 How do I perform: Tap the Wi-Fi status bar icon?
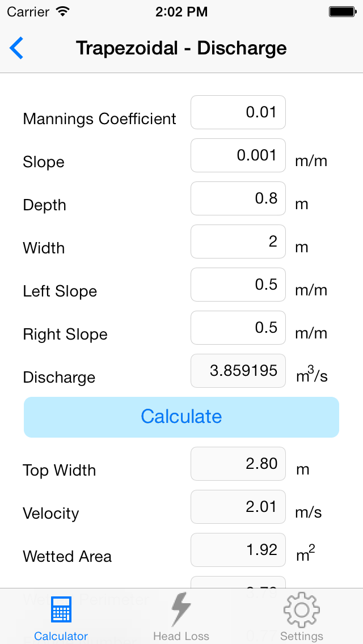(x=63, y=11)
